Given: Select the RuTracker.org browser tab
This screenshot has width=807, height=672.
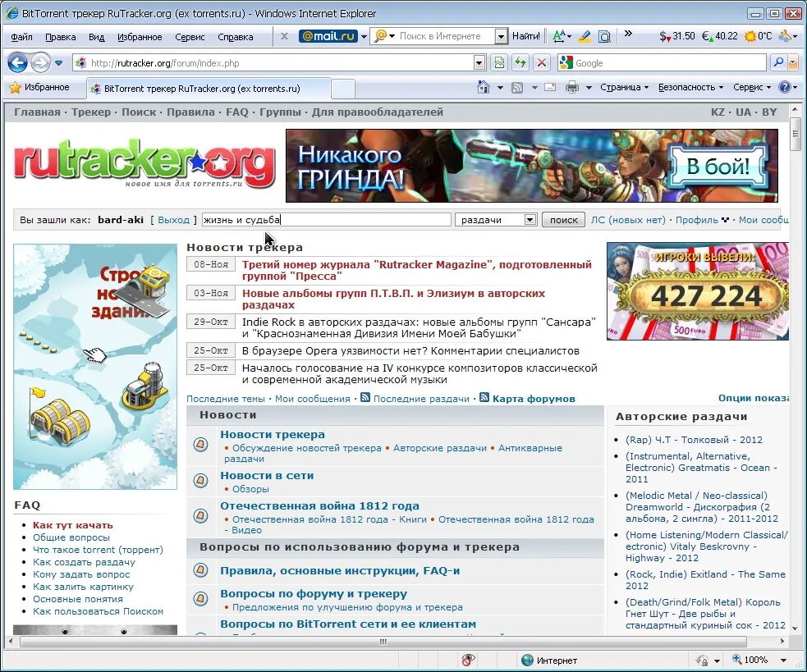Looking at the screenshot, I should 208,88.
